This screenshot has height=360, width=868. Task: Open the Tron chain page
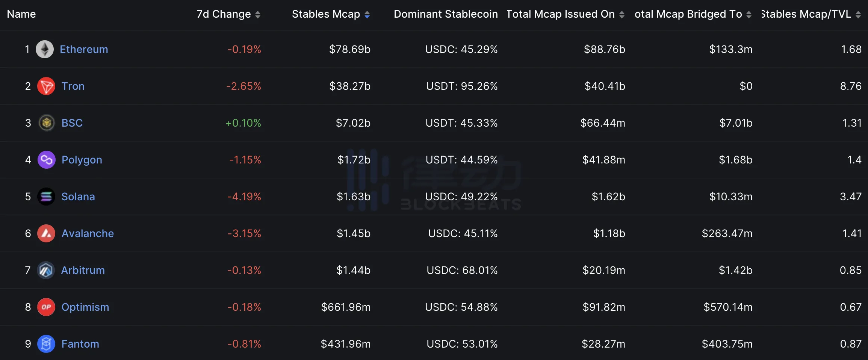point(73,86)
